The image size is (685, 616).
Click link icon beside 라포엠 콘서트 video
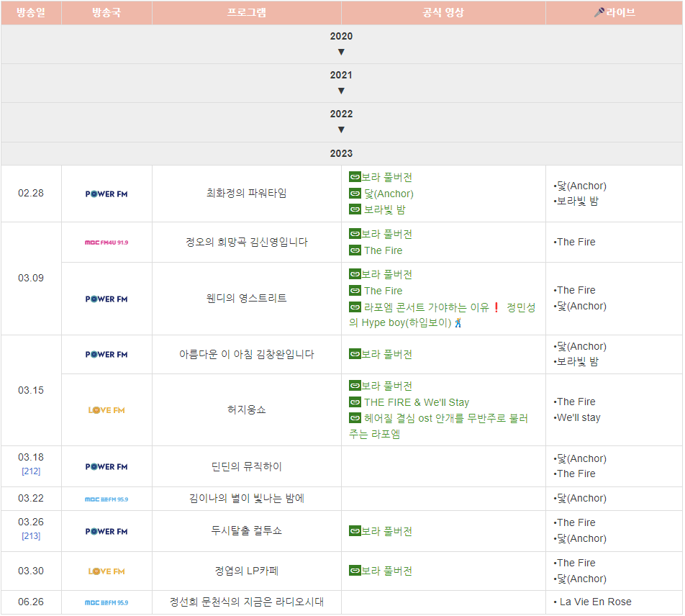355,307
